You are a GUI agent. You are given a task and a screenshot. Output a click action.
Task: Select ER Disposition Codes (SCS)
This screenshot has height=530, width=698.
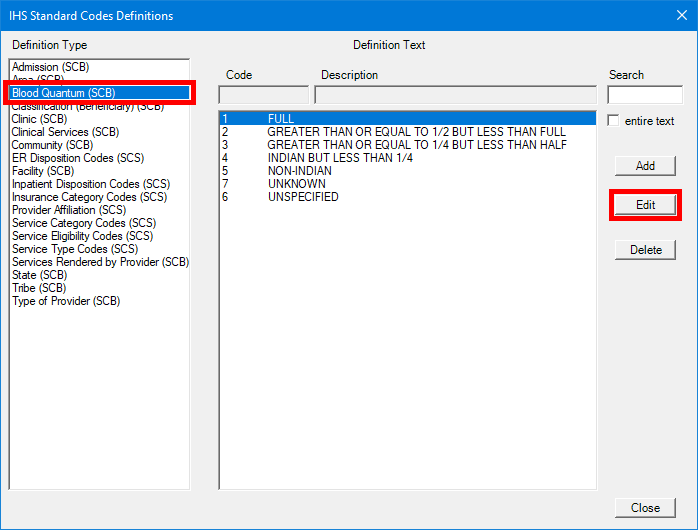point(77,158)
